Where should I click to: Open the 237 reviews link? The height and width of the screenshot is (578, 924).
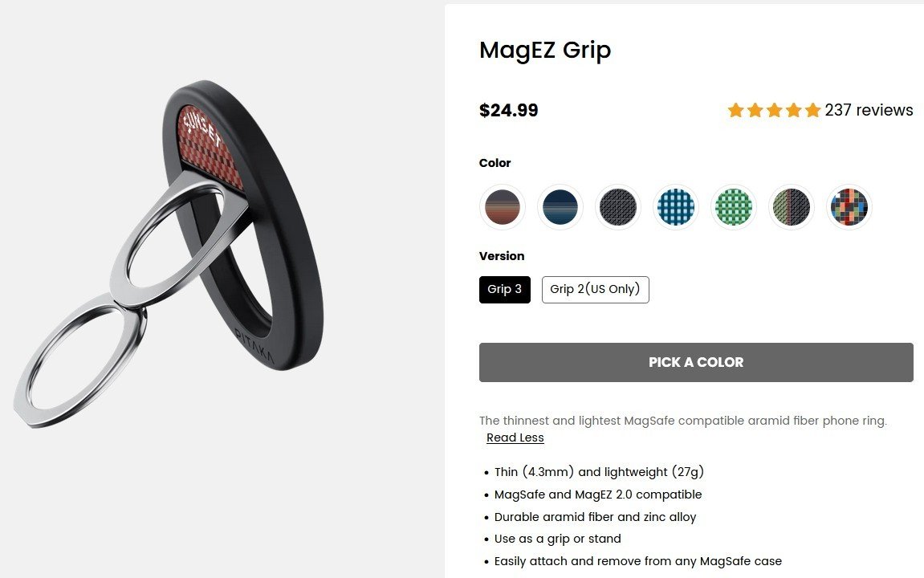(869, 110)
